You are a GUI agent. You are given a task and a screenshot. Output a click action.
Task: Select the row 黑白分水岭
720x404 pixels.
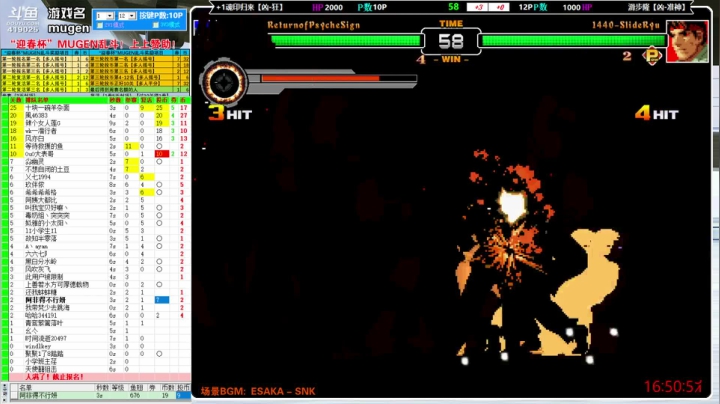(x=96, y=262)
